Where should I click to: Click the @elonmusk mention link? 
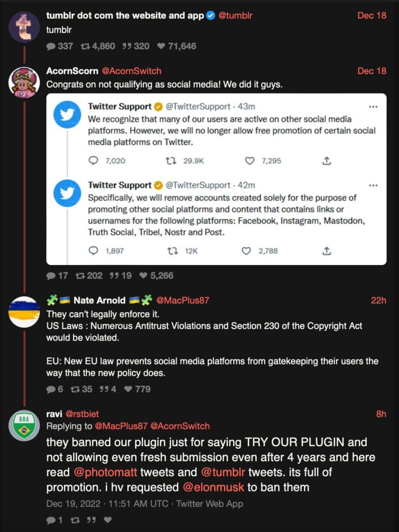pos(211,487)
